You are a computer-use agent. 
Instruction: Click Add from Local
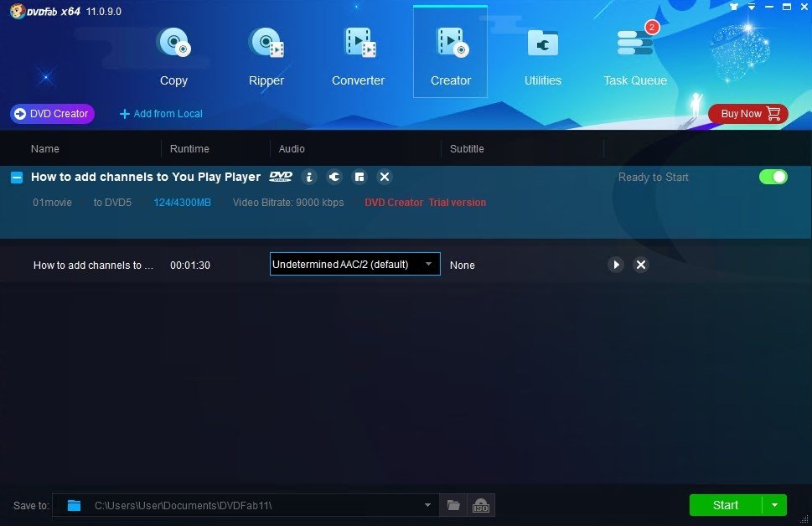(161, 114)
